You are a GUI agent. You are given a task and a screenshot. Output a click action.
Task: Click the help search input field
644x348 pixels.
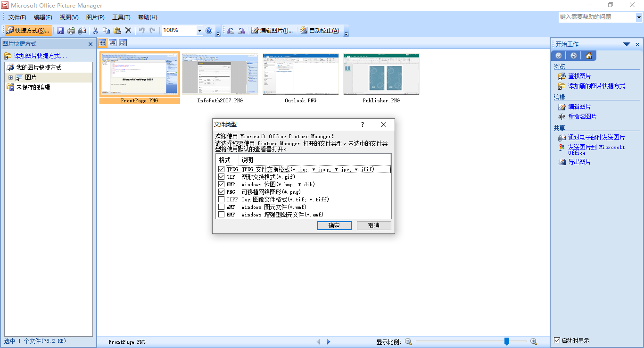click(x=597, y=17)
